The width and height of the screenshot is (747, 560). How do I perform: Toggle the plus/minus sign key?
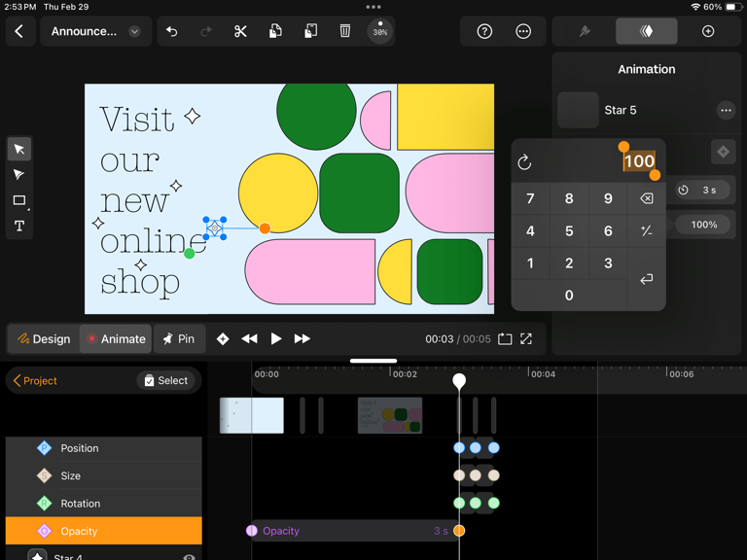tap(647, 231)
